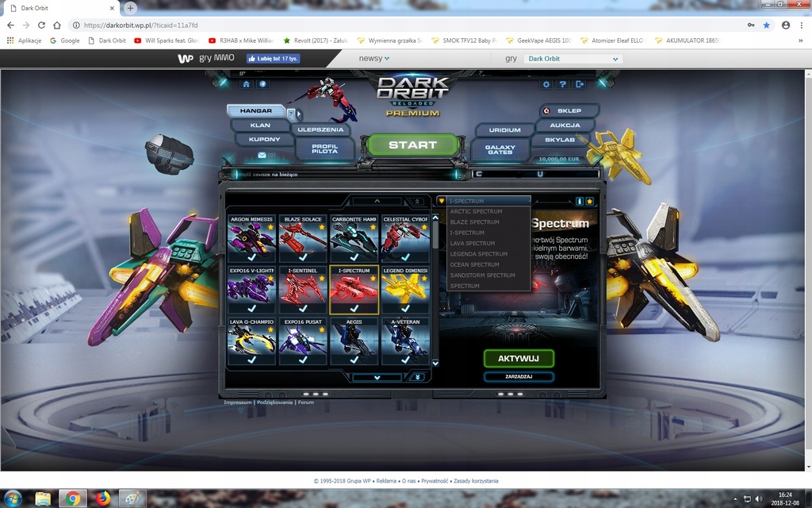Click the star on Lava G-Champion card
This screenshot has height=508, width=812.
pyautogui.click(x=270, y=329)
